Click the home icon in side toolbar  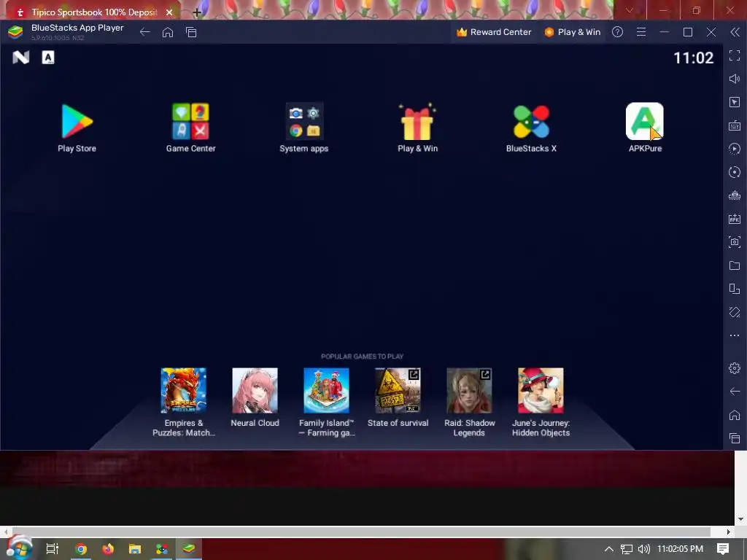pyautogui.click(x=735, y=415)
